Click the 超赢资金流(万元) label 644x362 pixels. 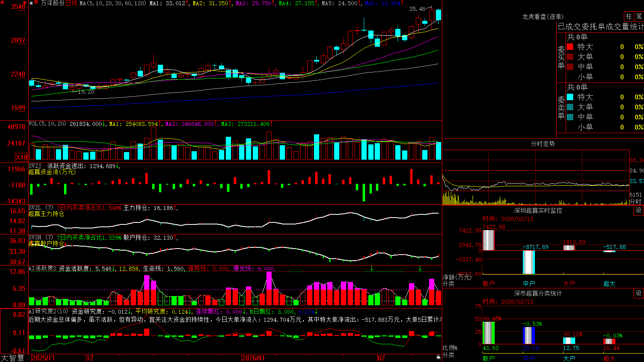click(x=52, y=172)
